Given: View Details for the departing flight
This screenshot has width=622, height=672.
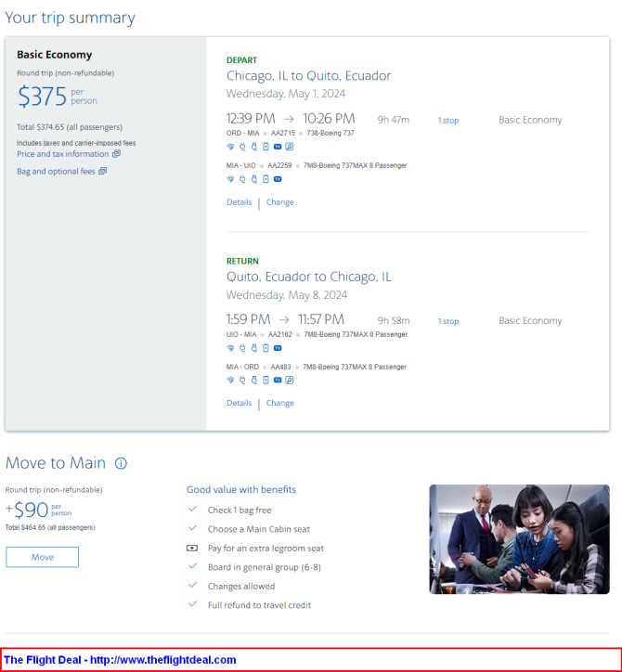Looking at the screenshot, I should (239, 201).
